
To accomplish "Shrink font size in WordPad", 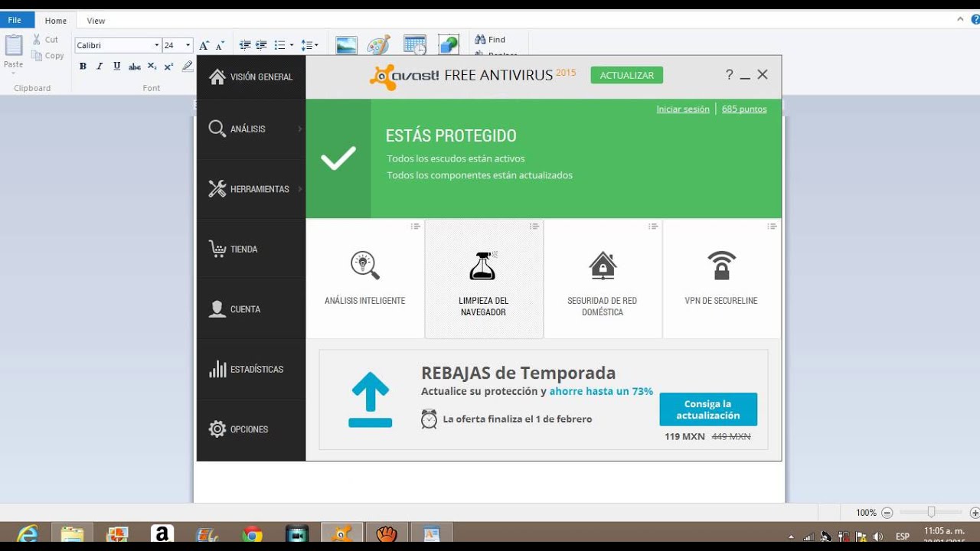I will click(x=220, y=45).
